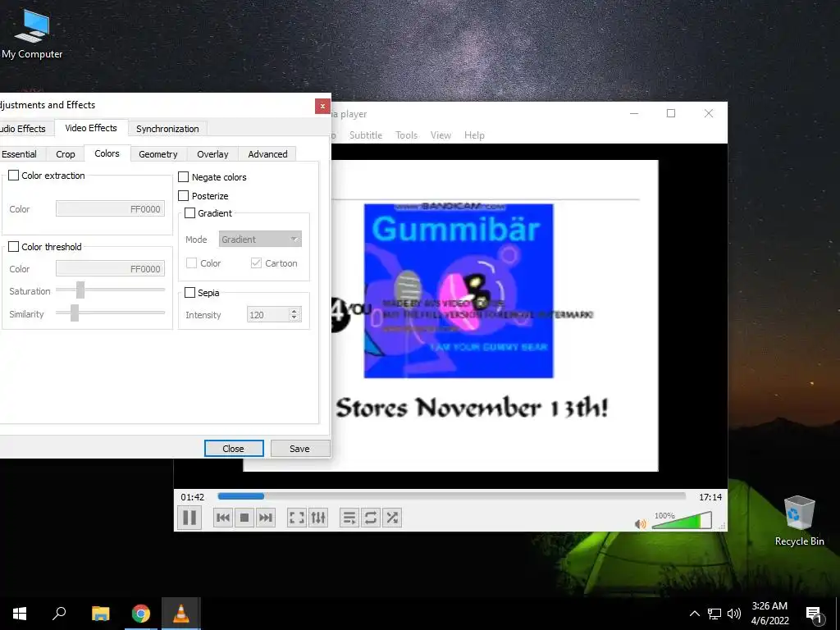Screen dimensions: 840x630
Task: Show hidden tray icons chevron
Action: [x=694, y=614]
